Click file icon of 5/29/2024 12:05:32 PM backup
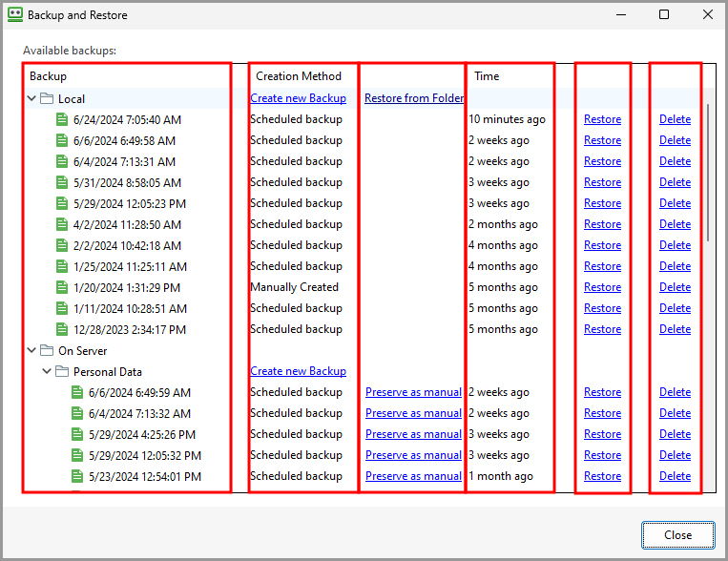This screenshot has width=728, height=561. (x=77, y=456)
